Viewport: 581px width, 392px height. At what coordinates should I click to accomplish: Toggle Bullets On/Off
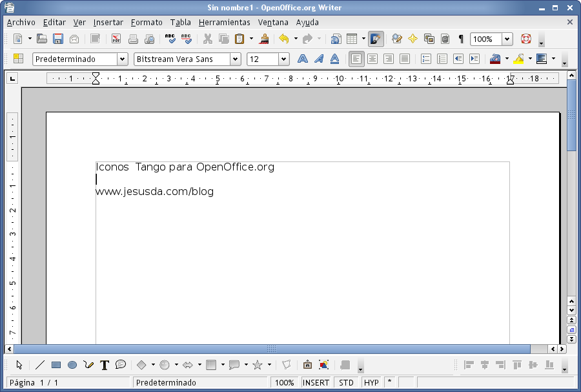tap(442, 59)
